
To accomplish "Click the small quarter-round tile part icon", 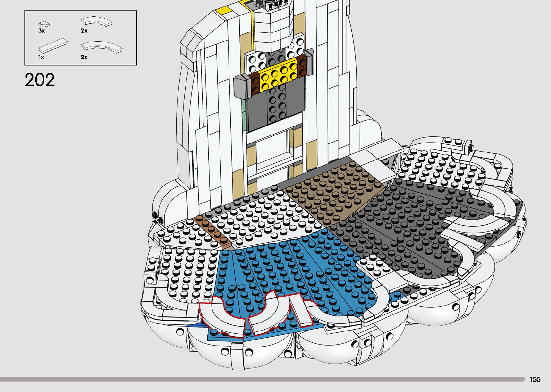I will point(44,24).
